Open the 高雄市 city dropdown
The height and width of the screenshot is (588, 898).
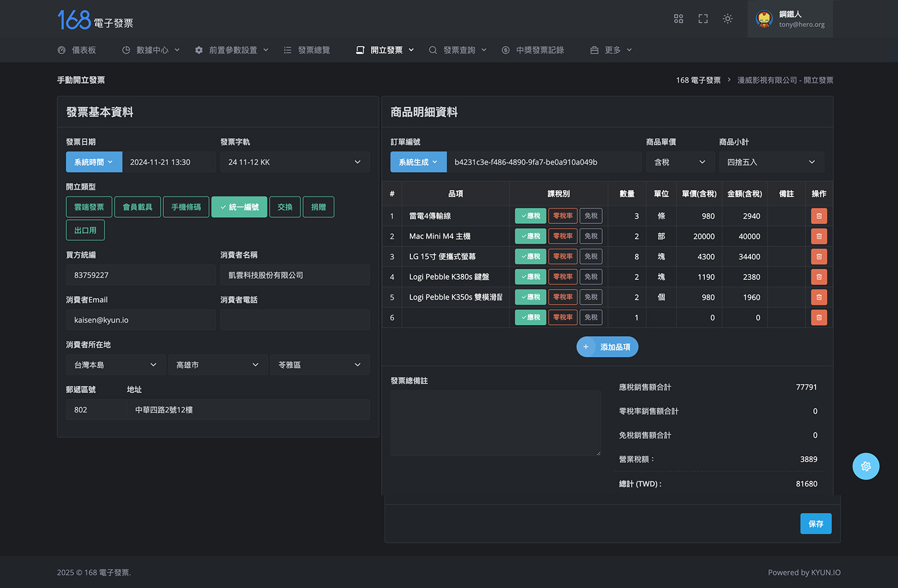pos(217,365)
